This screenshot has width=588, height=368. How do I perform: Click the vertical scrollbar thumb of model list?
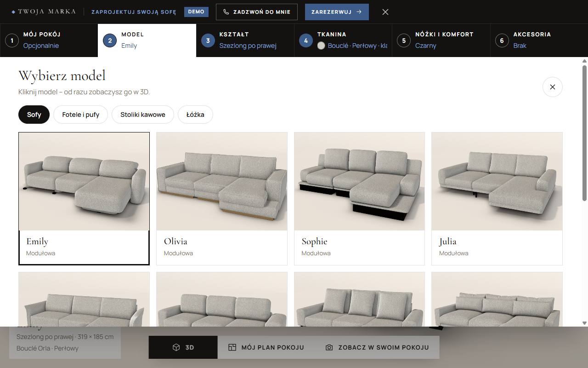585,132
